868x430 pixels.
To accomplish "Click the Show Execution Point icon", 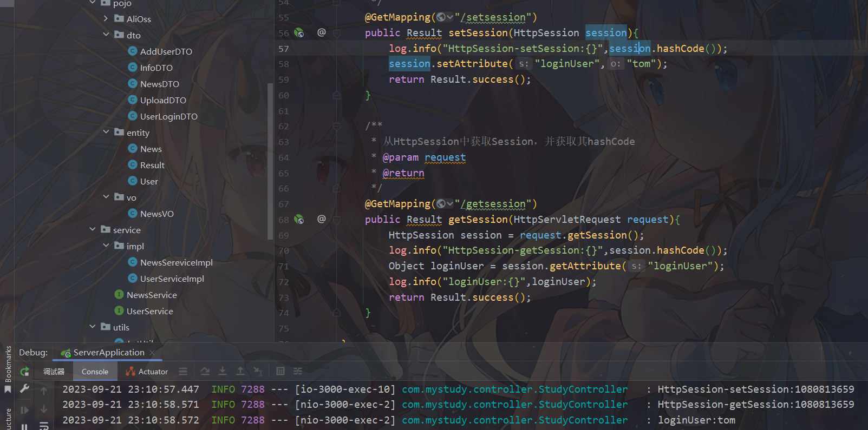I will pos(183,371).
